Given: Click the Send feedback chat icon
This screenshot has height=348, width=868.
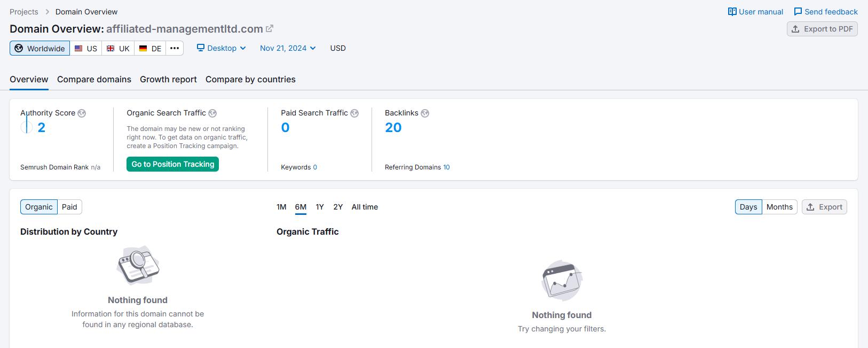Looking at the screenshot, I should point(798,12).
